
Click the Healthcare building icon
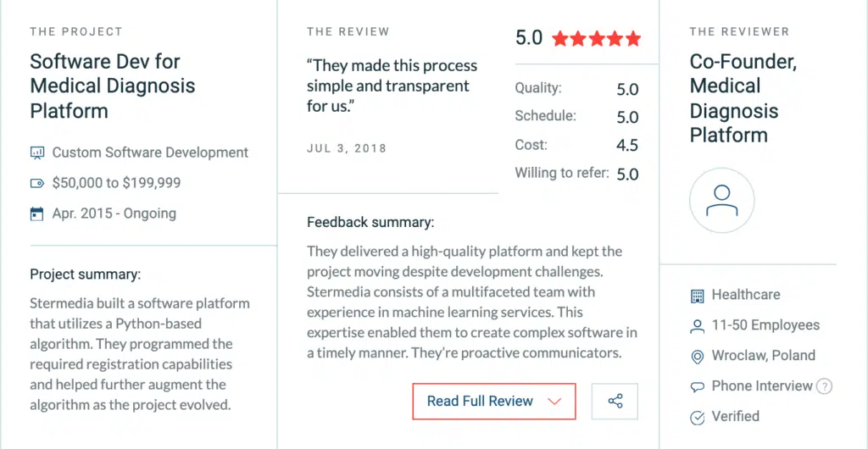point(698,296)
